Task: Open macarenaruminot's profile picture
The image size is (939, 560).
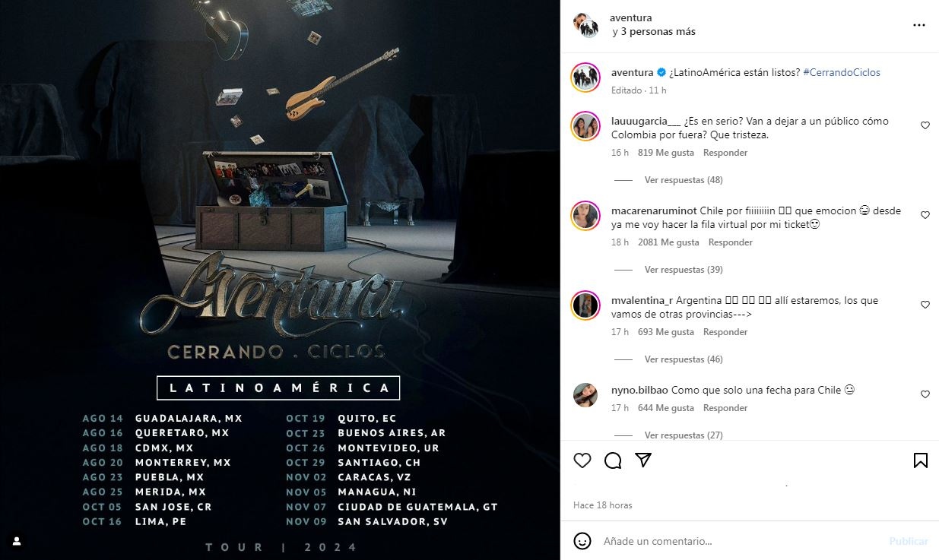Action: click(x=585, y=216)
